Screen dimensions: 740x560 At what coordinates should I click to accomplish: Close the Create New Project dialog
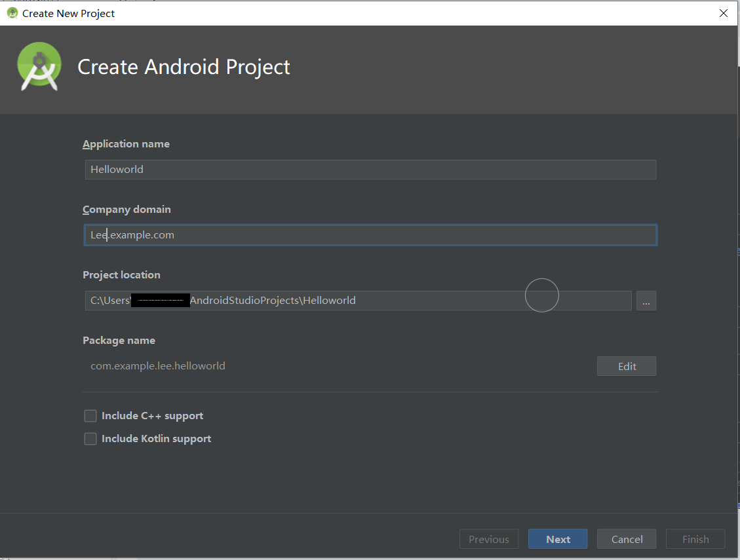(724, 13)
